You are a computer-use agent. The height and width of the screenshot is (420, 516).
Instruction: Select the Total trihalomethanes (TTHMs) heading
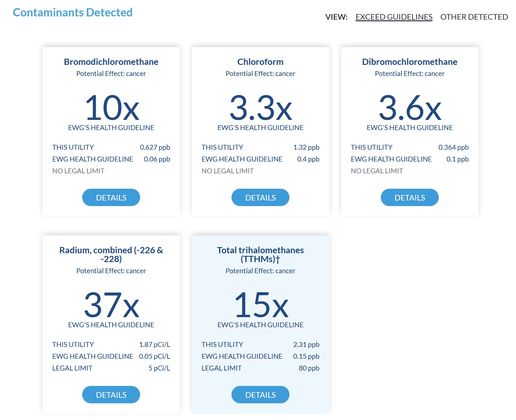click(260, 255)
